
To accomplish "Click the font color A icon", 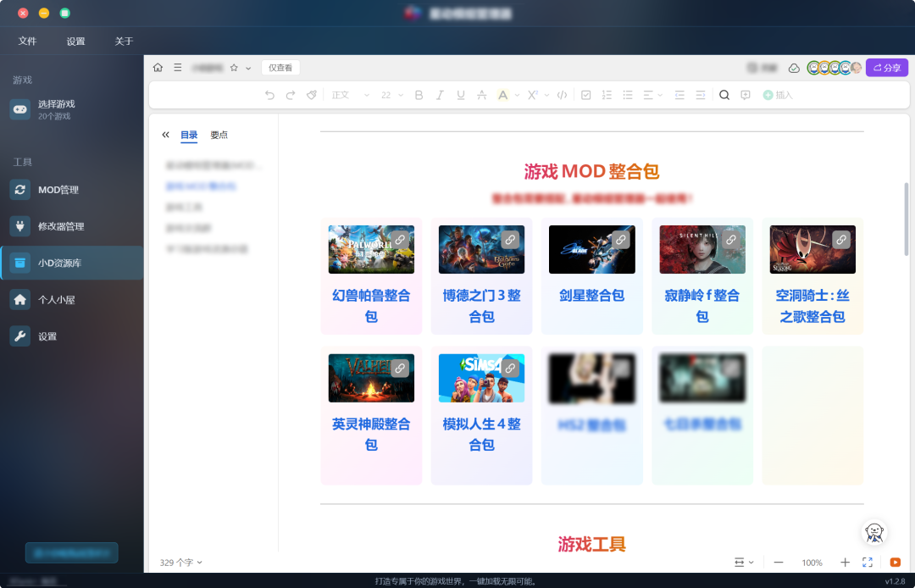I will point(502,95).
